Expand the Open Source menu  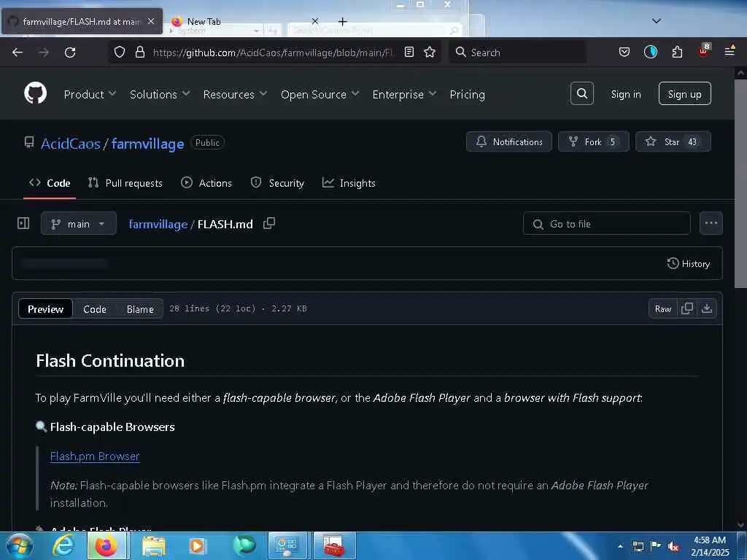coord(320,94)
